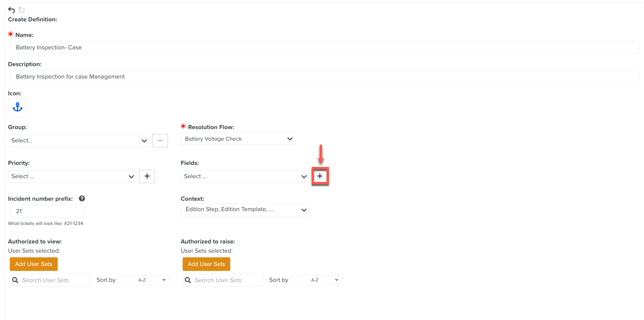Click the incident number prefix field

point(47,211)
